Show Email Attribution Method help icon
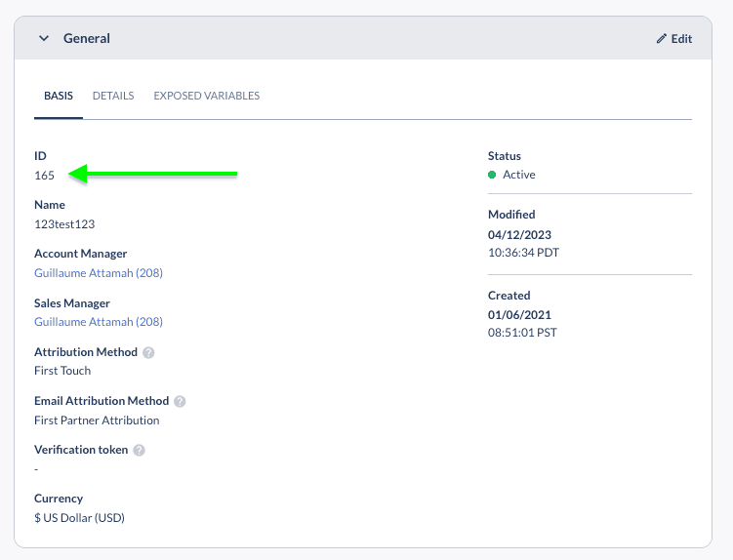733x560 pixels. (180, 402)
